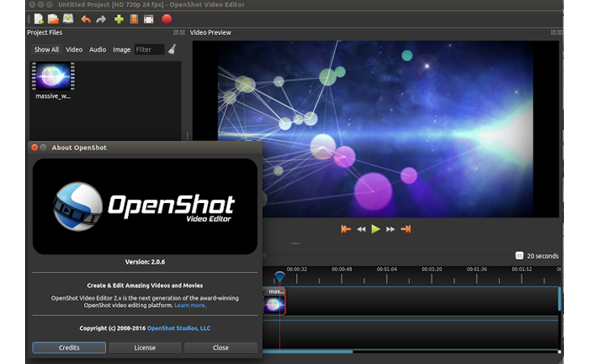Open the fullscreen filmstrip toolbar icon
The height and width of the screenshot is (364, 589).
coord(149,19)
